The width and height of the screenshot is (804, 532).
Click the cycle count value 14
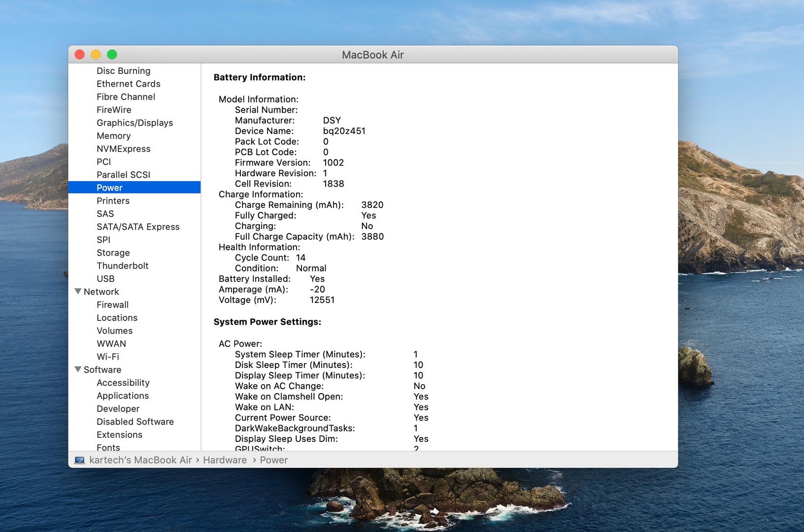coord(301,258)
